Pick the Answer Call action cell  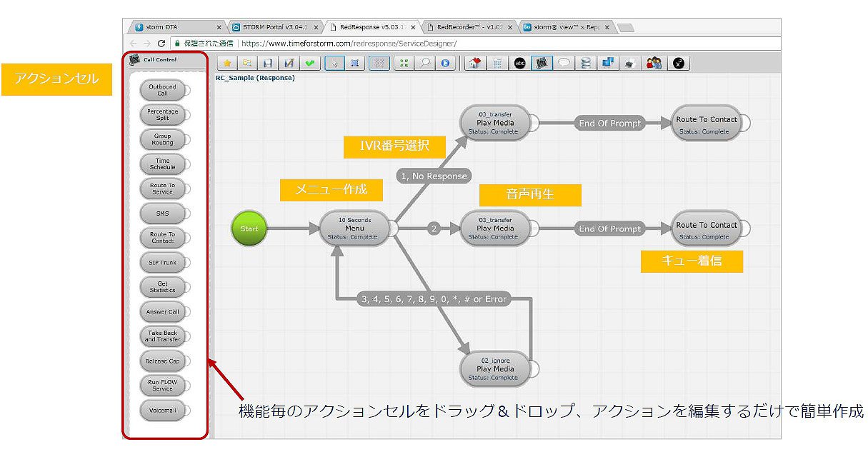coord(162,312)
